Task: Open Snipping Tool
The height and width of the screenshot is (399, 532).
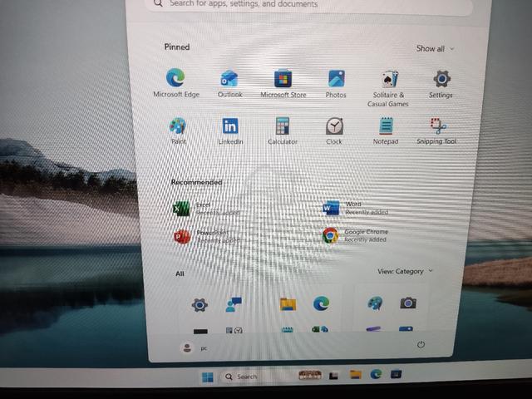Action: click(436, 131)
